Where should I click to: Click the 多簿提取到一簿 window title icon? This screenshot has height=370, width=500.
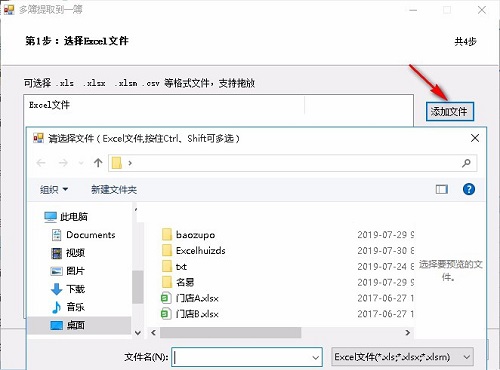pyautogui.click(x=9, y=9)
